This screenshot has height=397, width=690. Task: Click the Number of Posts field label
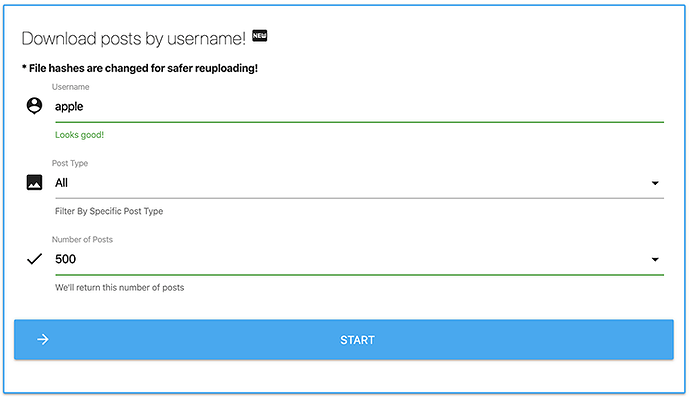82,239
